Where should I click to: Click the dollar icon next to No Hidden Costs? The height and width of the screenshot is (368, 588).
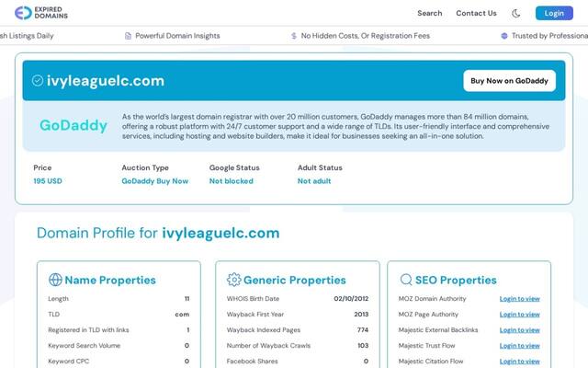click(294, 36)
